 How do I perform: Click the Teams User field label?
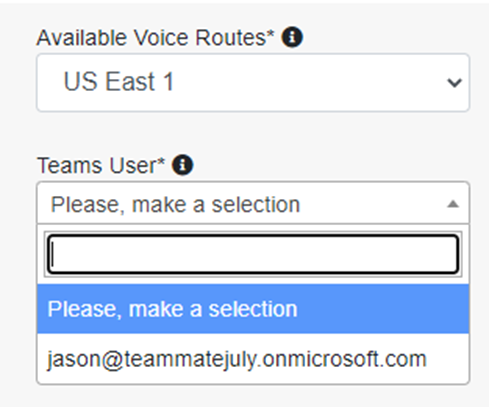[101, 165]
